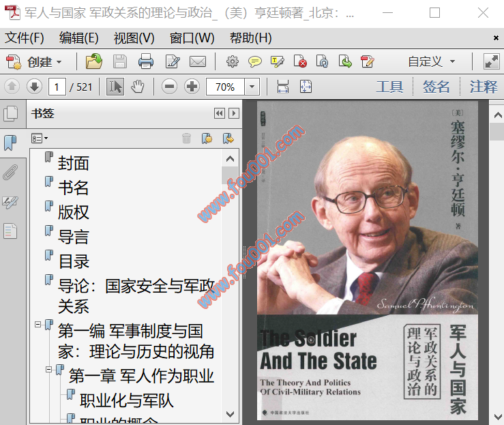Click the delete bookmark trash icon

[186, 138]
